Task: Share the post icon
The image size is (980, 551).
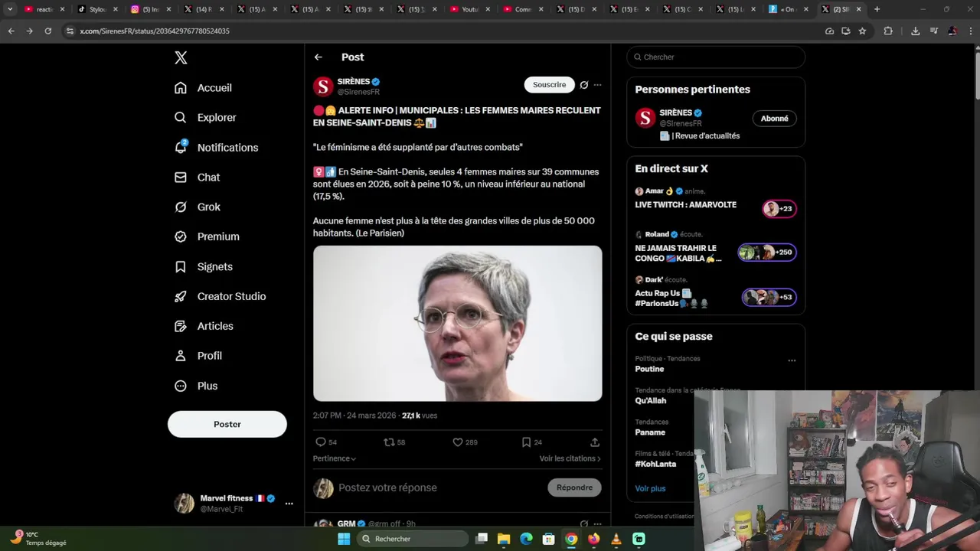Action: 595,442
